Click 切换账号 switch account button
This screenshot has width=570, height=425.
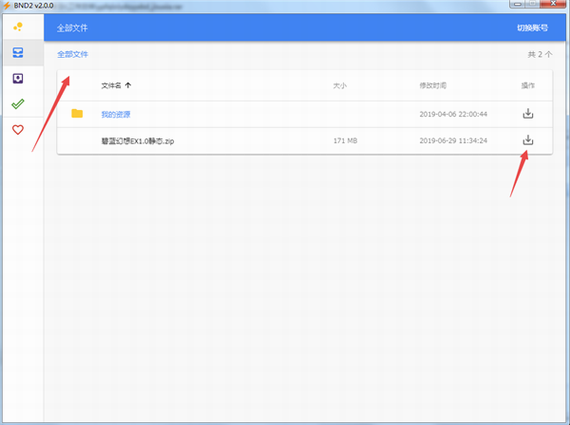[533, 28]
